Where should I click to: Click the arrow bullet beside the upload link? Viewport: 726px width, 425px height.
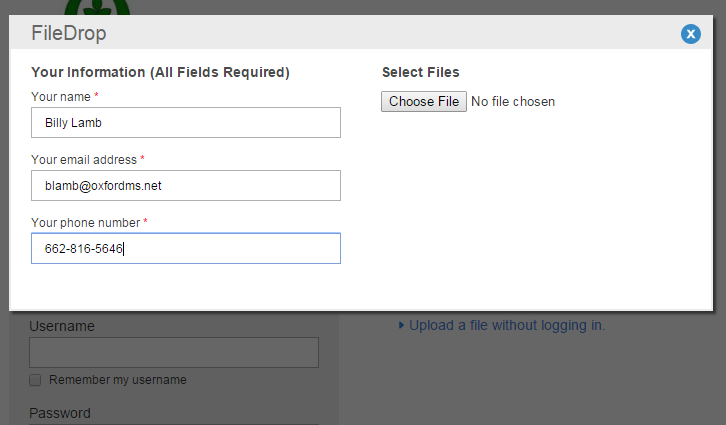[x=402, y=325]
